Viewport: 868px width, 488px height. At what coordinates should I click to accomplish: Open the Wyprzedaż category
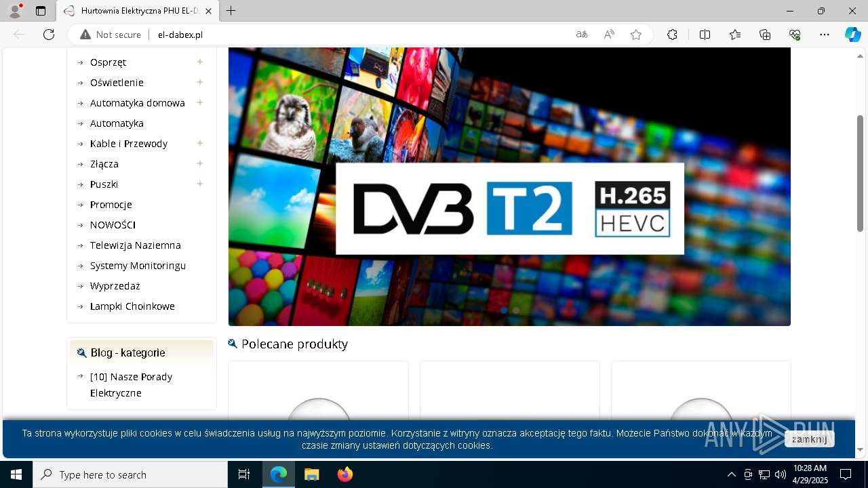tap(115, 286)
